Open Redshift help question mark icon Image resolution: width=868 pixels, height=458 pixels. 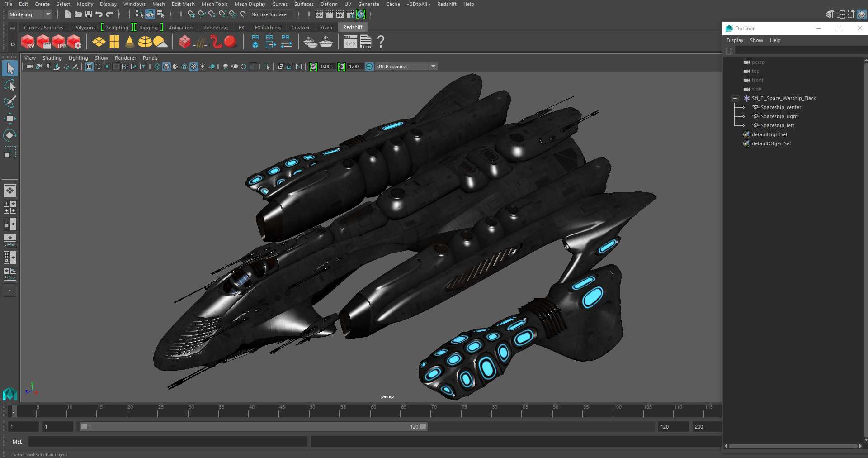(x=381, y=42)
